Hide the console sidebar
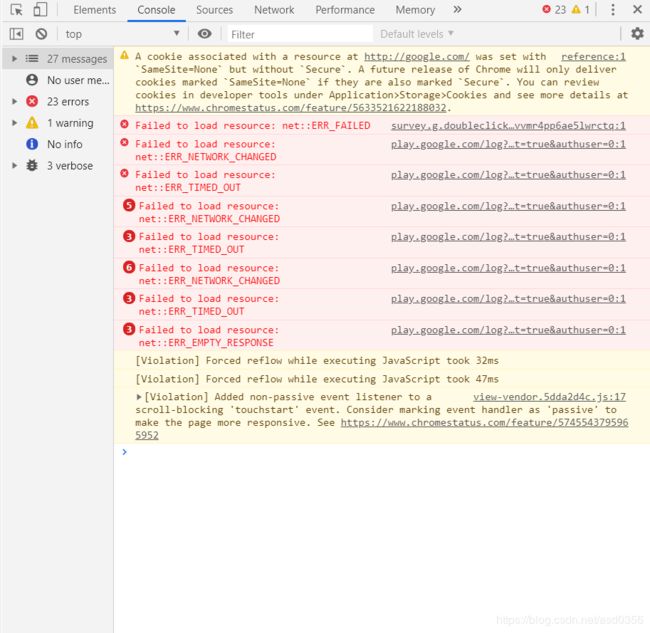The image size is (650, 633). click(17, 34)
